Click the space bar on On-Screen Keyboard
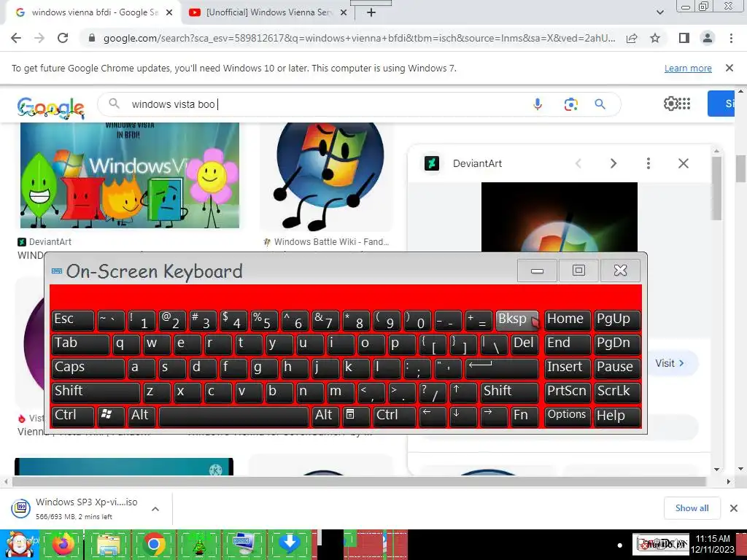Screen dimensions: 747x560 click(233, 416)
